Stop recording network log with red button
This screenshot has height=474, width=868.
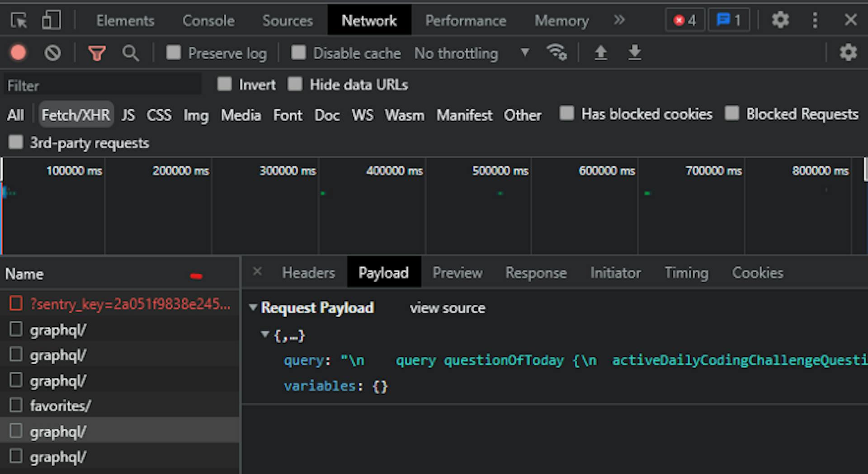[18, 53]
